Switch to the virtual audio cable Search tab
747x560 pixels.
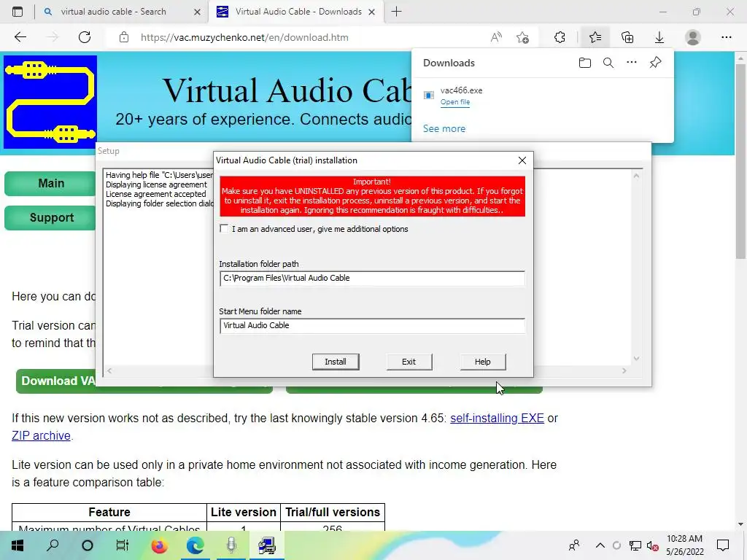click(113, 12)
